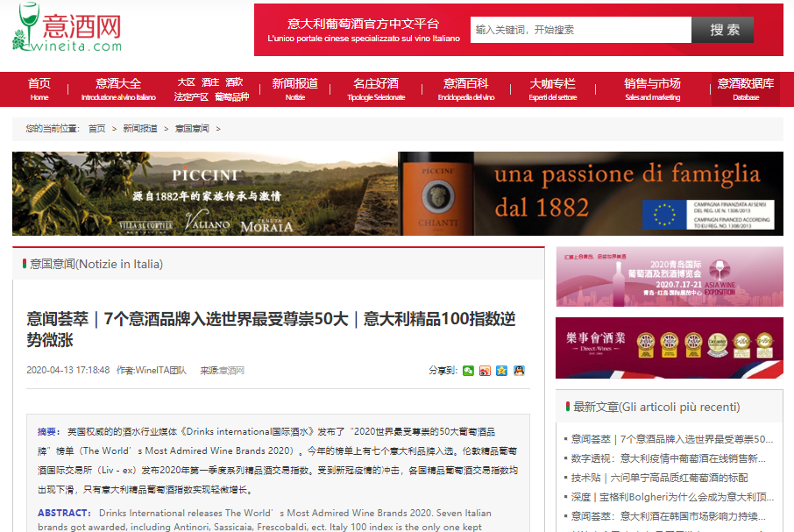794x532 pixels.
Task: Go to 新闻报道 in the breadcrumb trail
Action: pyautogui.click(x=140, y=129)
